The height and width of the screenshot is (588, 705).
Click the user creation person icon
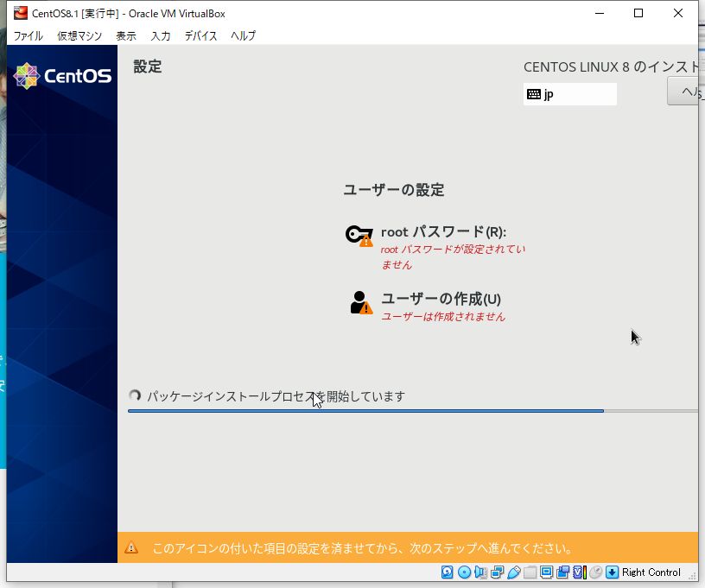[361, 303]
